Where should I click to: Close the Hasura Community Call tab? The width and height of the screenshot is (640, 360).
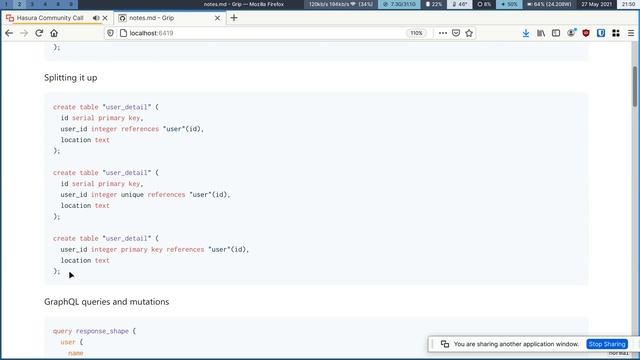tap(105, 18)
